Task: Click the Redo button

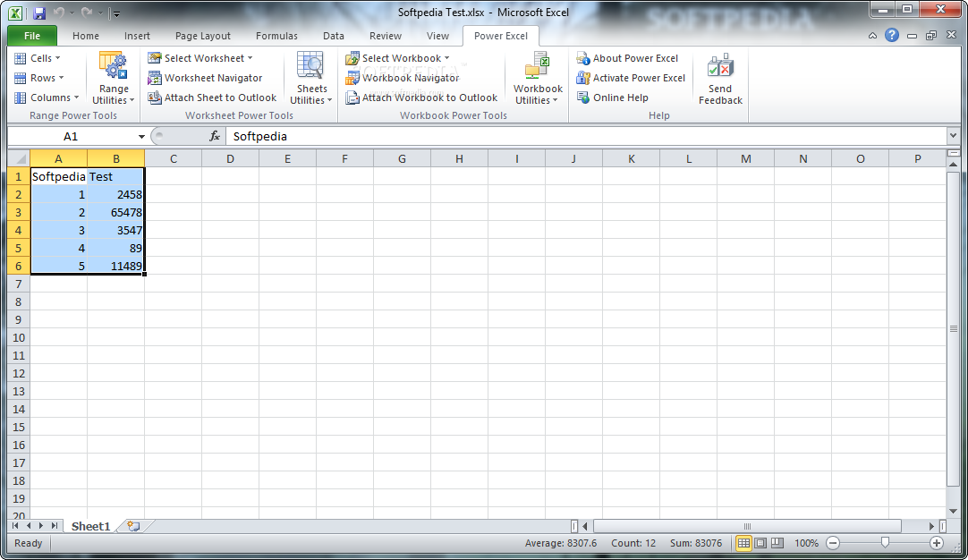Action: pyautogui.click(x=87, y=13)
